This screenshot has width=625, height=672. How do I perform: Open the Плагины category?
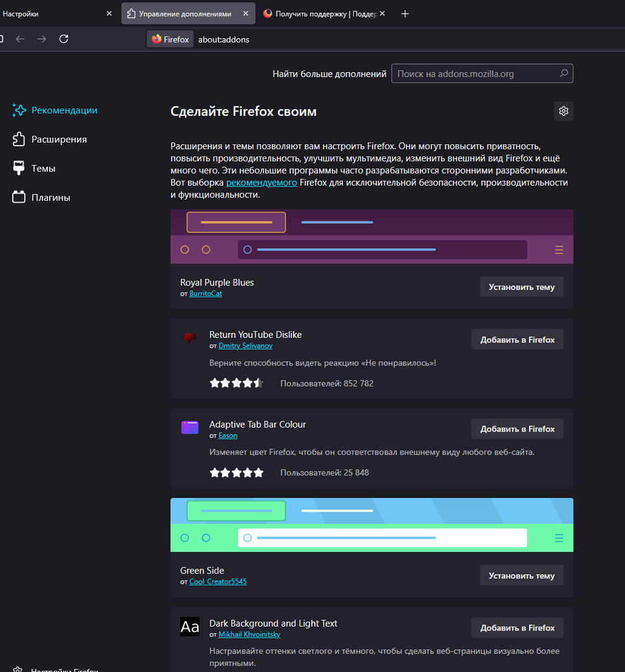point(42,198)
